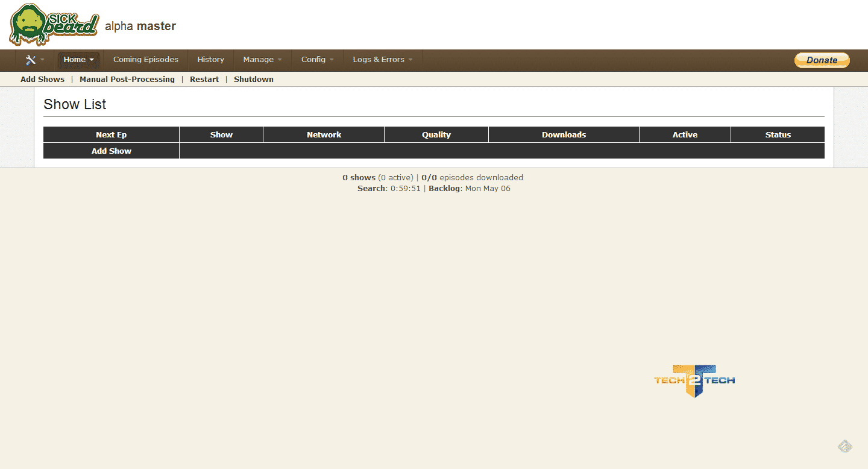The width and height of the screenshot is (868, 469).
Task: Sort the list by Next Ep column
Action: click(x=112, y=135)
